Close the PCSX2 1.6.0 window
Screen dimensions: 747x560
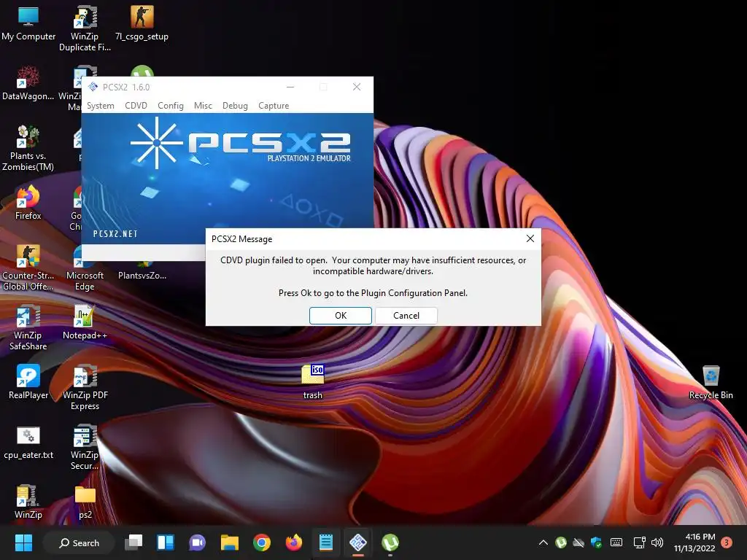click(x=356, y=87)
